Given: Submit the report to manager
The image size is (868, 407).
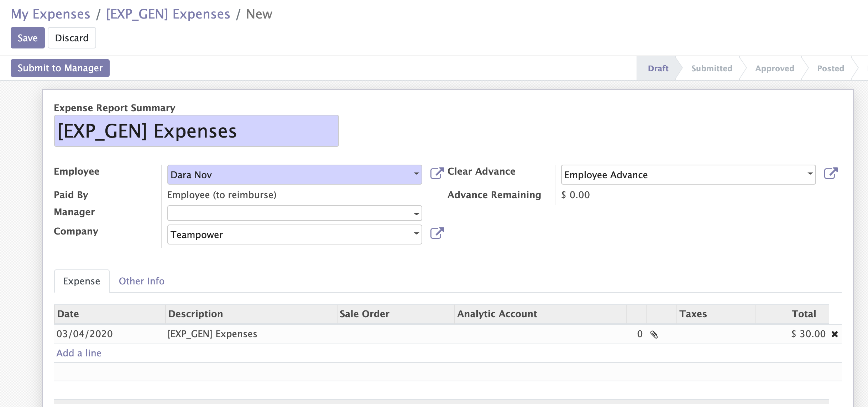Looking at the screenshot, I should pyautogui.click(x=60, y=68).
